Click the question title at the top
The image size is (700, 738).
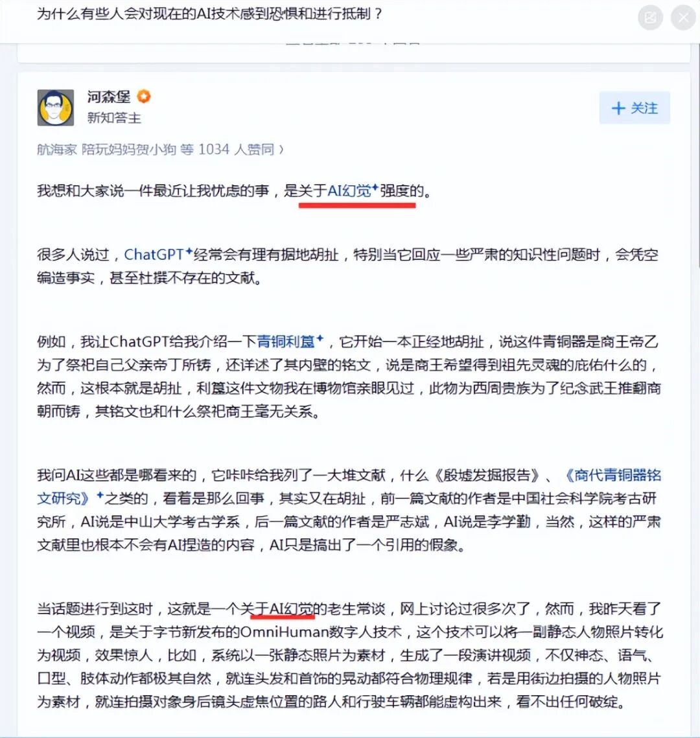[209, 14]
